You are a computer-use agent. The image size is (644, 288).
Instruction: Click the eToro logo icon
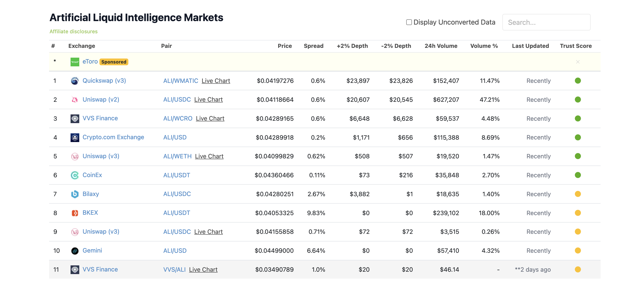pyautogui.click(x=75, y=62)
